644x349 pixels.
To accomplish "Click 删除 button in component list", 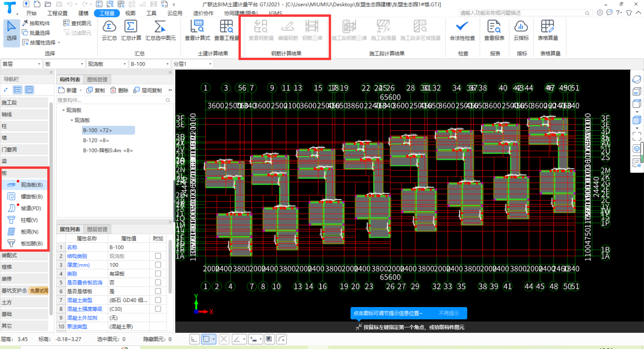I will click(119, 90).
